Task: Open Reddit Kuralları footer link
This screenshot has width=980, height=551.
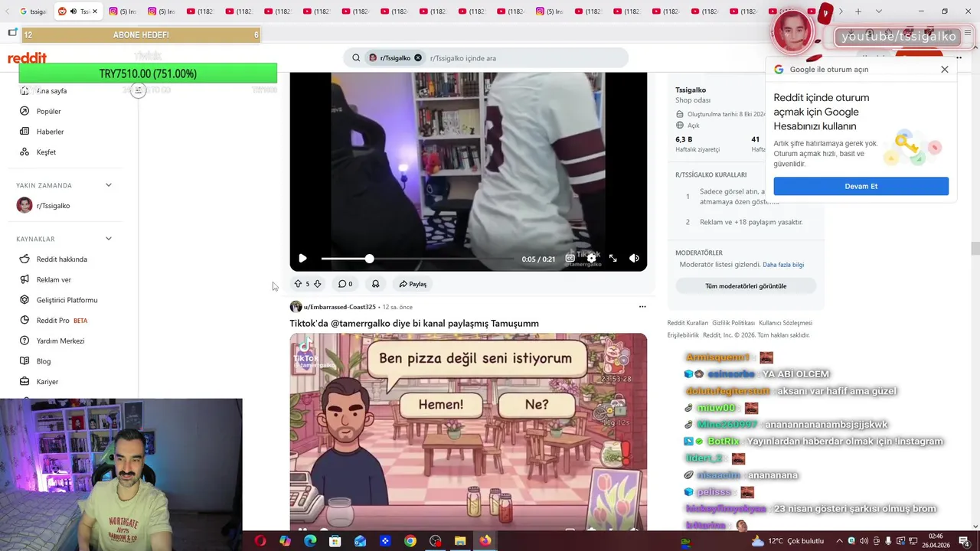Action: click(688, 323)
